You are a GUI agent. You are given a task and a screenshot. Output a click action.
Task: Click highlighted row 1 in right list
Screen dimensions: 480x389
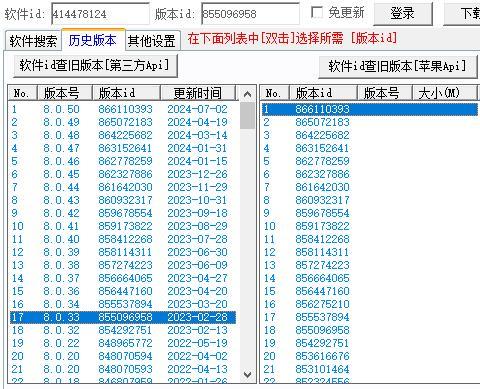point(370,109)
